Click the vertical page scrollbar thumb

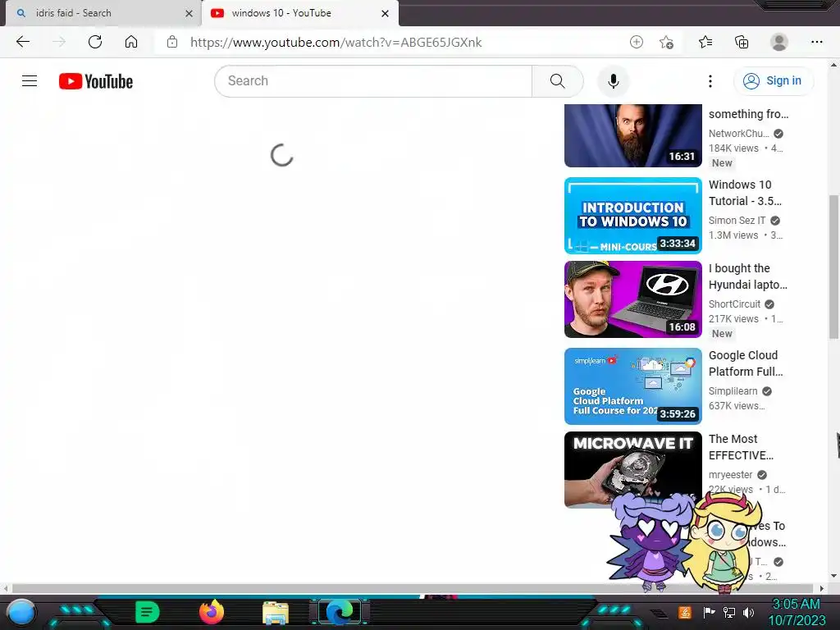coord(833,267)
